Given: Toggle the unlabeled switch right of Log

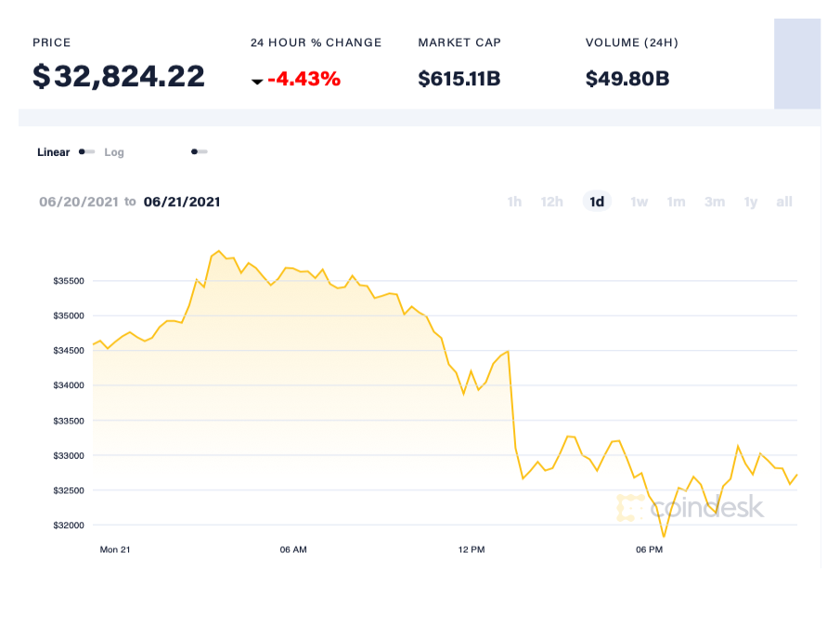Looking at the screenshot, I should [x=199, y=151].
